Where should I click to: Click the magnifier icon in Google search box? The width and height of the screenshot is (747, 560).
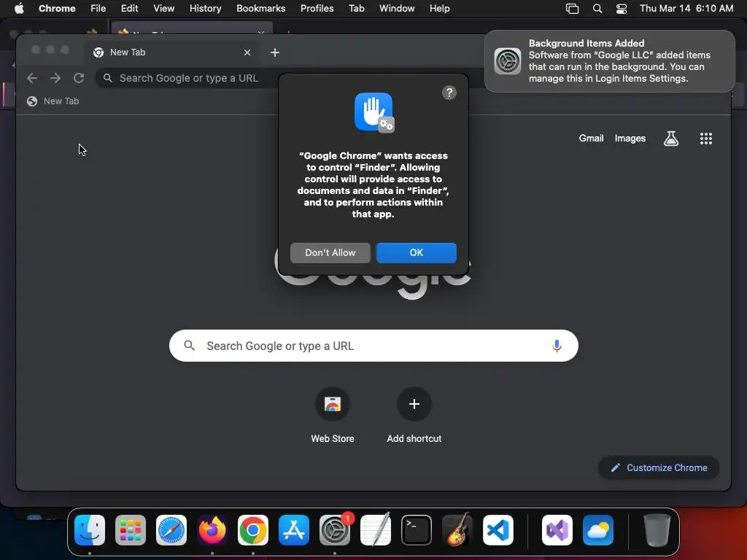point(189,346)
